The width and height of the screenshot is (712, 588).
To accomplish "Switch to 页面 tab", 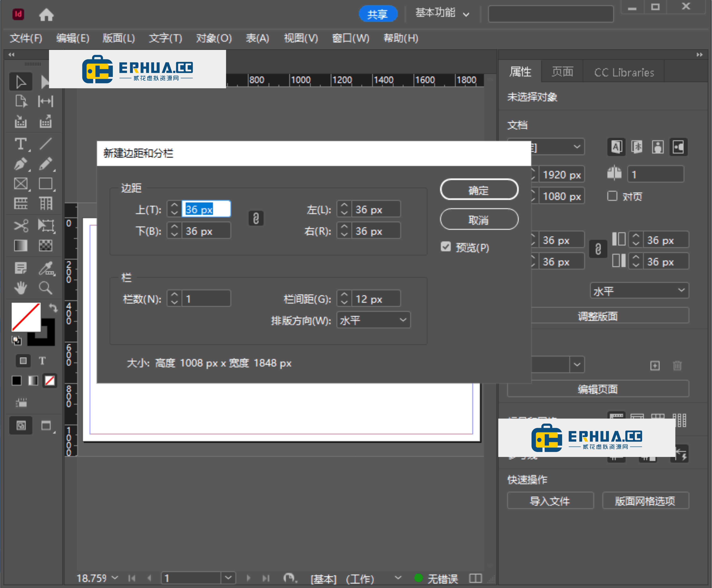I will tap(562, 72).
